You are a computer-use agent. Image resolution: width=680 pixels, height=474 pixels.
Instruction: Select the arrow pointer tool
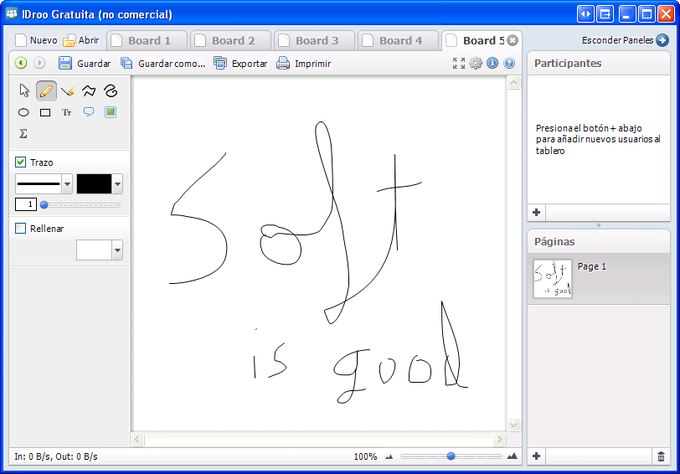click(24, 91)
